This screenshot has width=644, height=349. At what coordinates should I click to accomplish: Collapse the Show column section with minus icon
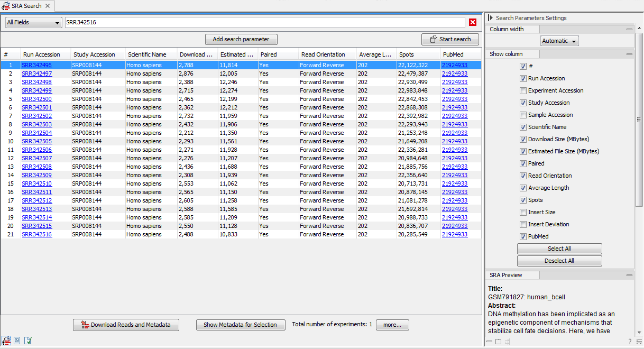[x=630, y=53]
